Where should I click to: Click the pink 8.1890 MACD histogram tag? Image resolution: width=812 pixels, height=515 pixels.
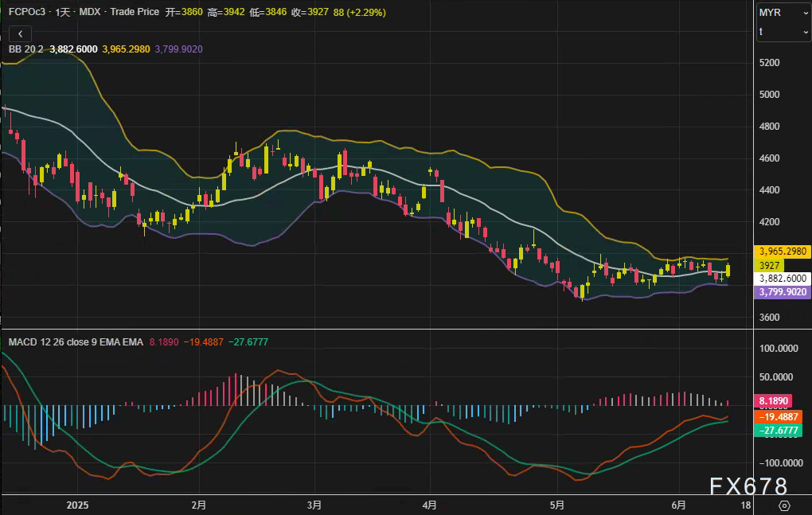(x=771, y=401)
